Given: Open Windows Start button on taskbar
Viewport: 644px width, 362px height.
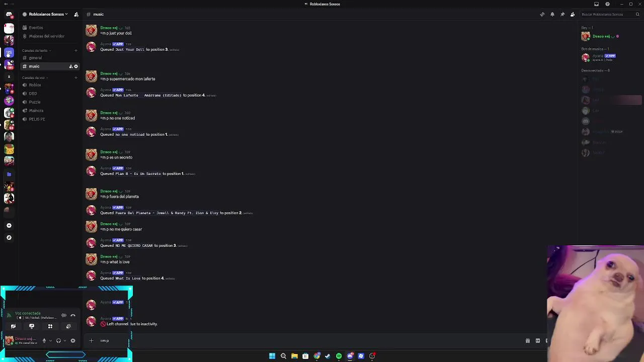Looking at the screenshot, I should tap(272, 356).
